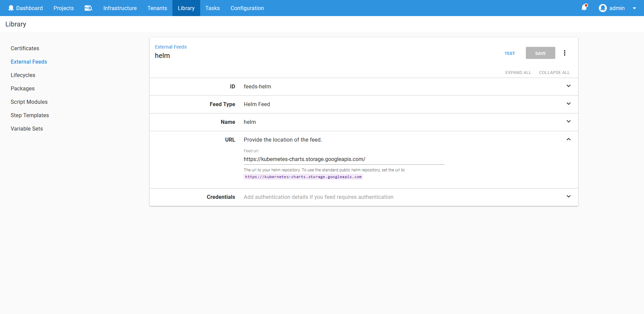Expand the Feed Type section
Image resolution: width=644 pixels, height=314 pixels.
568,104
